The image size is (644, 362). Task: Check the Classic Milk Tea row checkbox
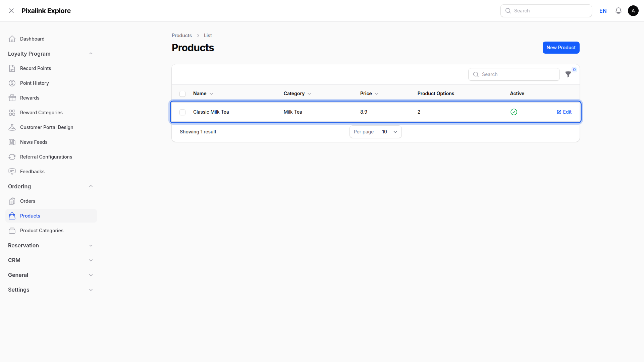182,112
